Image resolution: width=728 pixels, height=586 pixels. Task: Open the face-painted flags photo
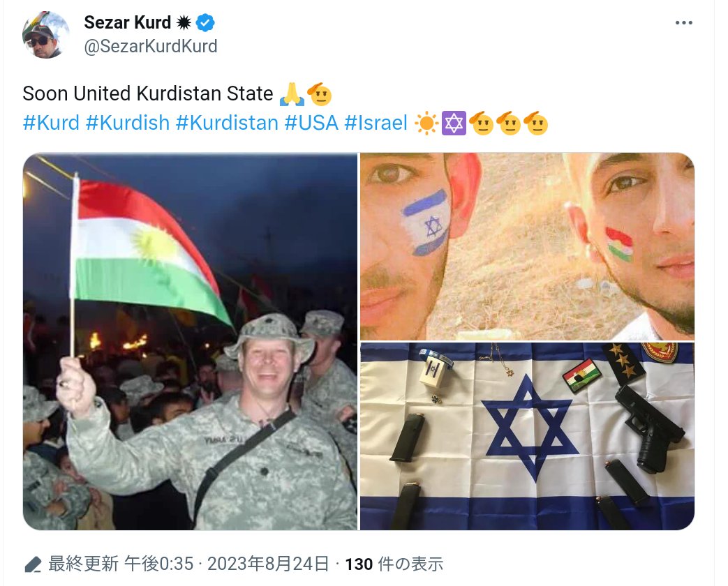pos(528,246)
